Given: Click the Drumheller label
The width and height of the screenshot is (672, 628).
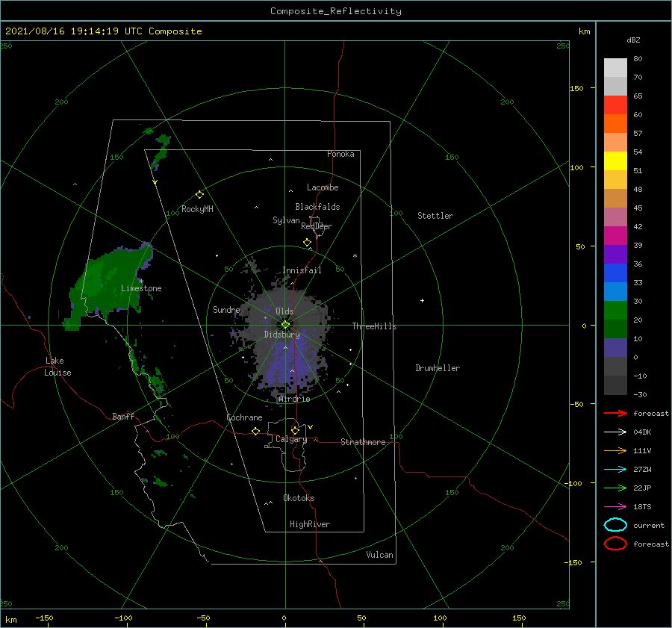Looking at the screenshot, I should [x=438, y=368].
